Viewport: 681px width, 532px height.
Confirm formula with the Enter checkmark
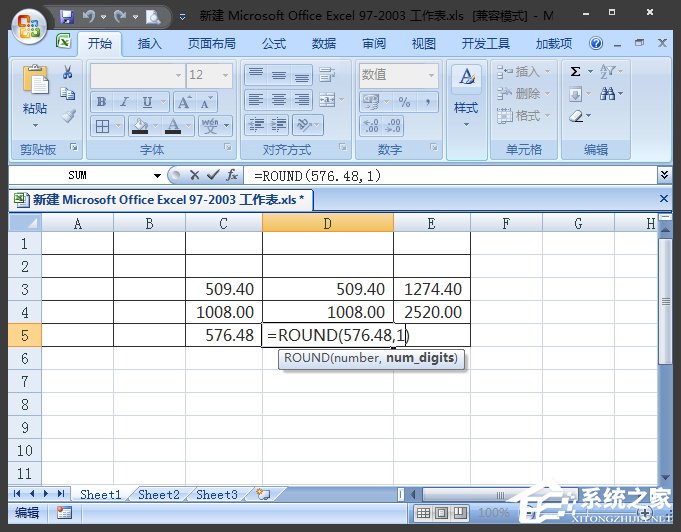click(212, 175)
